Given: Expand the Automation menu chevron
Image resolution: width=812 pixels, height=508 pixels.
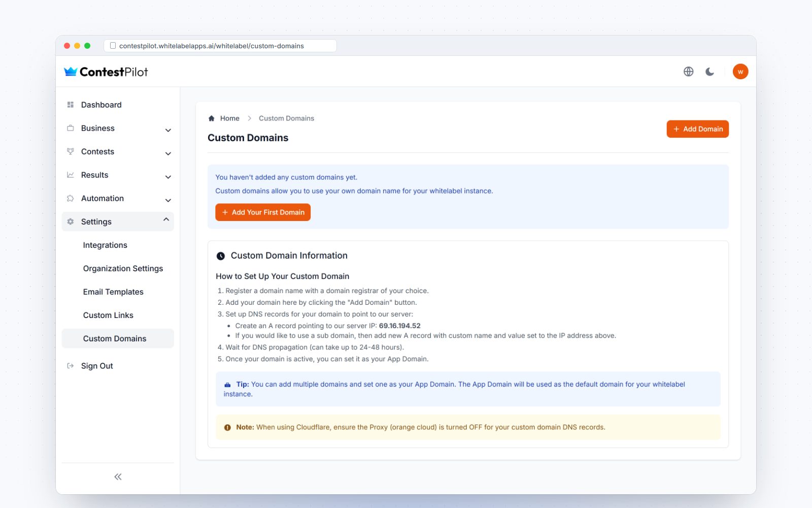Looking at the screenshot, I should point(168,200).
